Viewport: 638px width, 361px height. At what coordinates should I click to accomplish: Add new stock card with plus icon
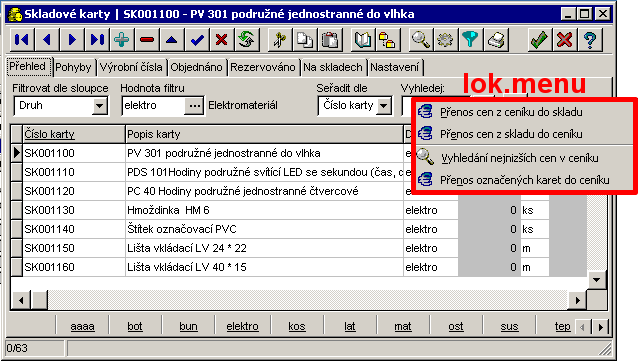pos(122,40)
